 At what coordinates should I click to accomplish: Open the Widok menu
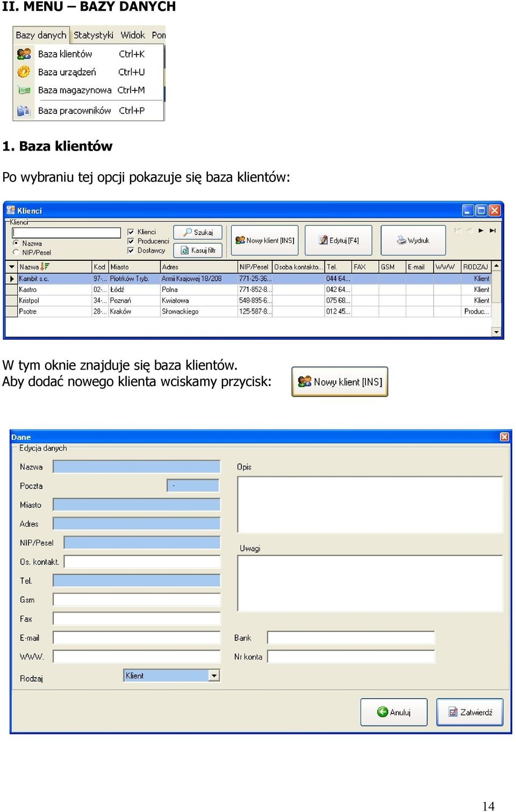(133, 35)
